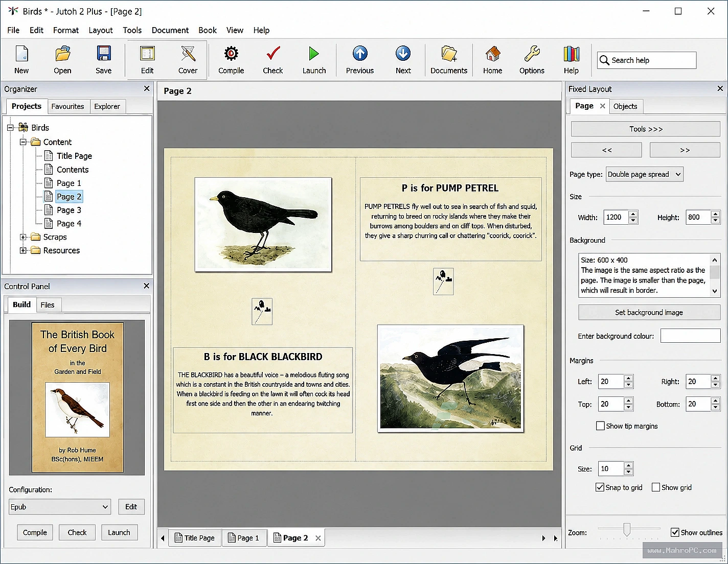Decrease the page Height stepper
Viewport: 728px width, 564px height.
[715, 221]
